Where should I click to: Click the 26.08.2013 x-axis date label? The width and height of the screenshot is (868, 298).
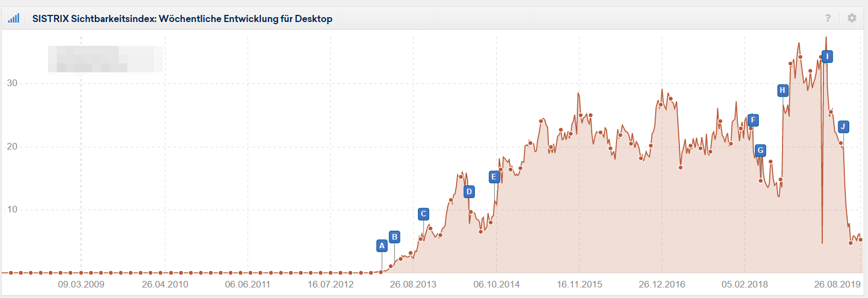click(413, 285)
